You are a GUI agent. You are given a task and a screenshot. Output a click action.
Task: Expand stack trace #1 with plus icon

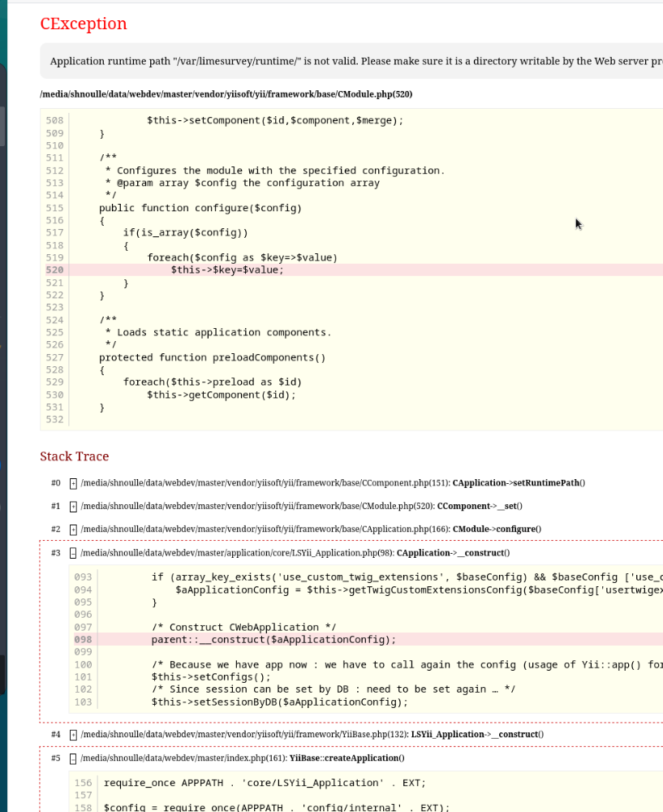tap(73, 506)
